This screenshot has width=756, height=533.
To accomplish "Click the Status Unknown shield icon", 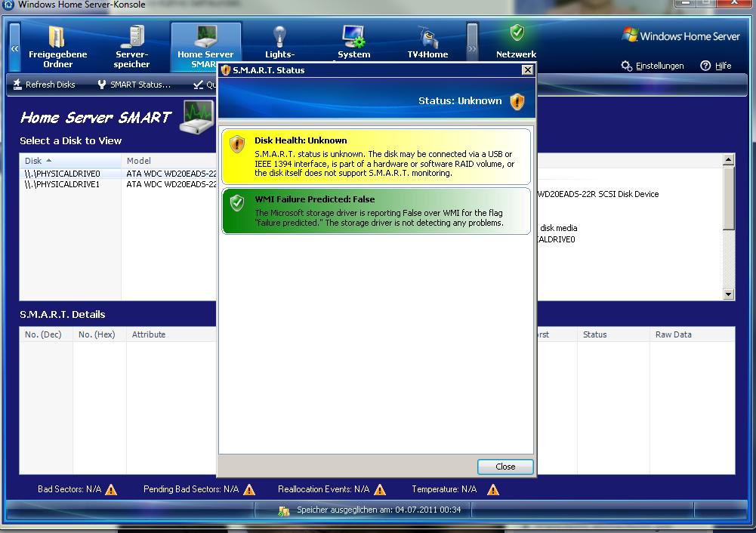I will click(x=517, y=101).
